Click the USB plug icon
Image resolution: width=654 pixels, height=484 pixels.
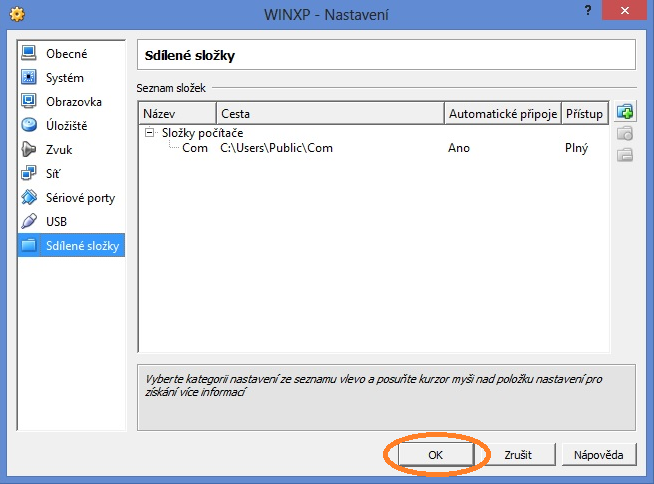[29, 221]
